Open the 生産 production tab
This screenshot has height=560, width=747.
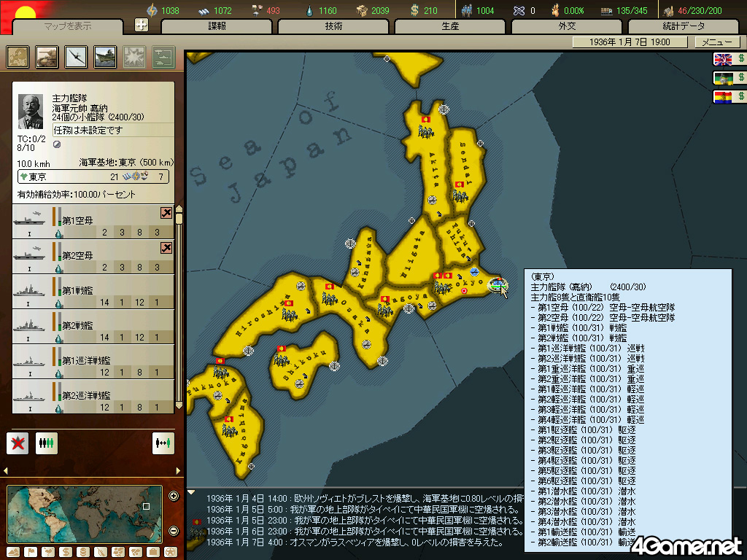pyautogui.click(x=450, y=26)
